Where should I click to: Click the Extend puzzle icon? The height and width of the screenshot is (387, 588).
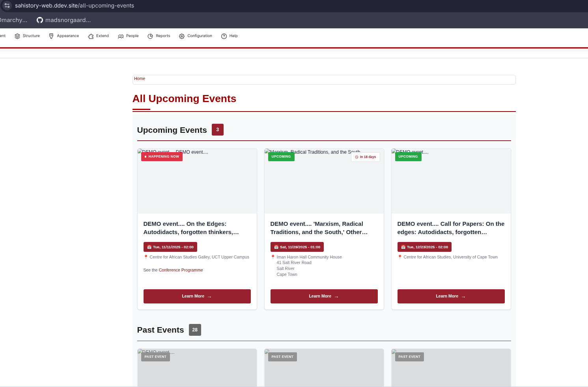(91, 36)
